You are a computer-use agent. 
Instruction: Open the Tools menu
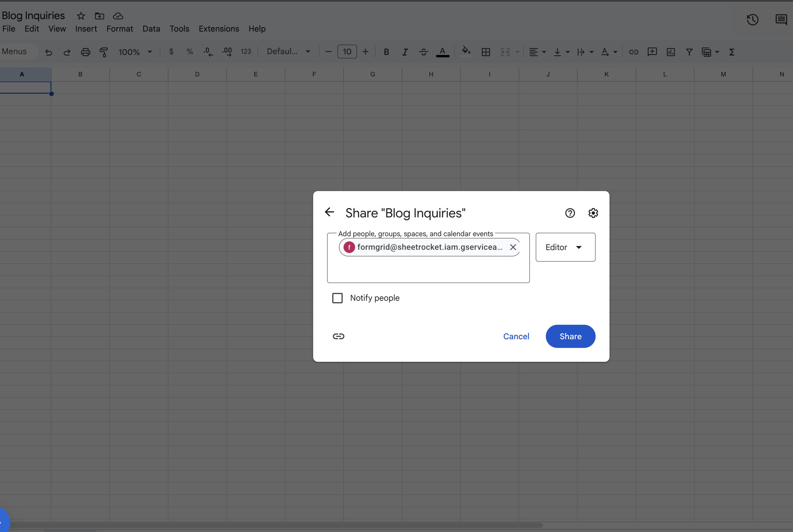[x=179, y=29]
